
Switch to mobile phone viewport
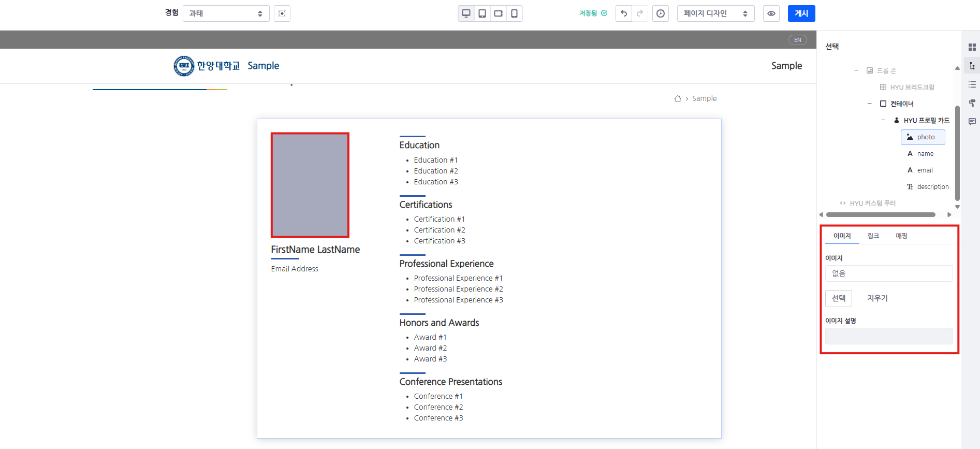click(514, 13)
